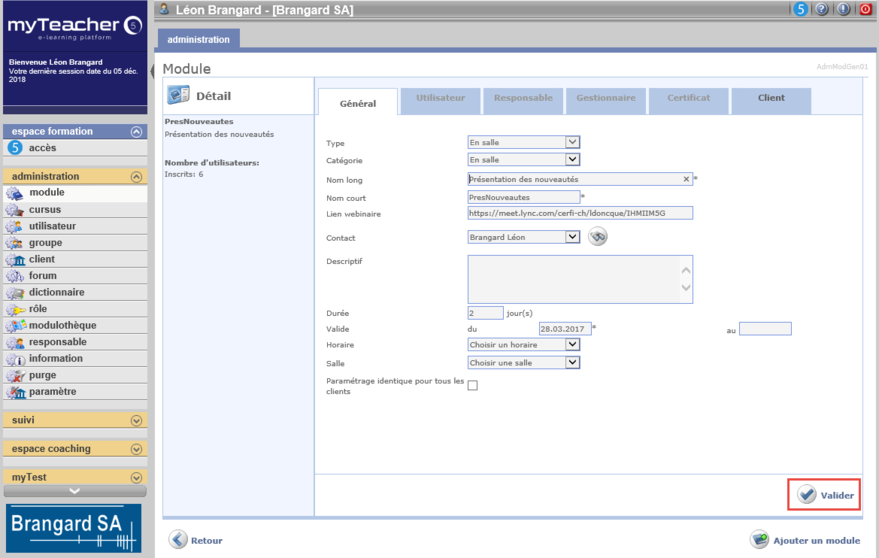Open the purge admin item
Image resolution: width=879 pixels, height=558 pixels.
click(42, 375)
